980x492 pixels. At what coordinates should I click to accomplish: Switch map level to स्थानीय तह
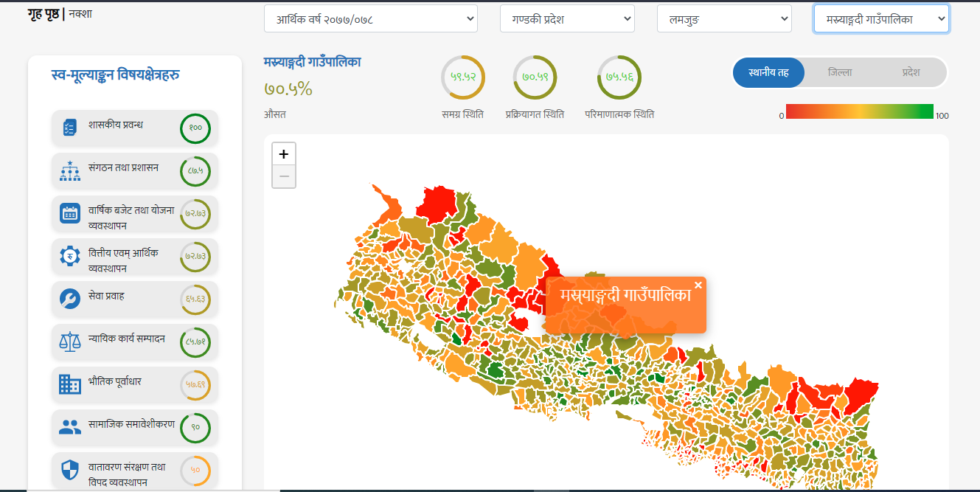(768, 72)
